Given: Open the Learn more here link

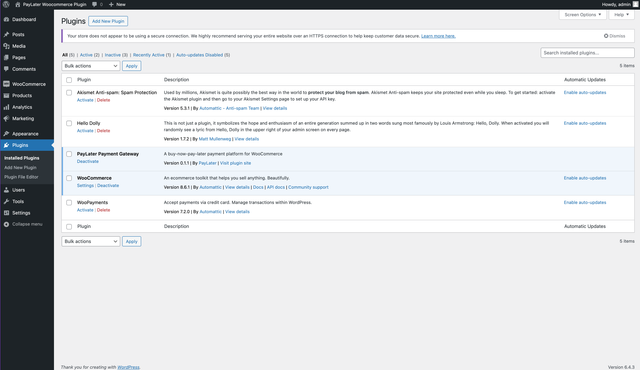Looking at the screenshot, I should (x=438, y=36).
